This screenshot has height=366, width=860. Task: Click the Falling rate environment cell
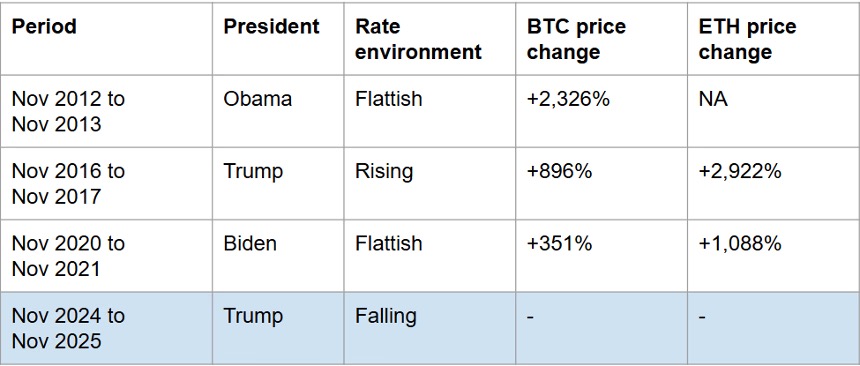pos(429,328)
